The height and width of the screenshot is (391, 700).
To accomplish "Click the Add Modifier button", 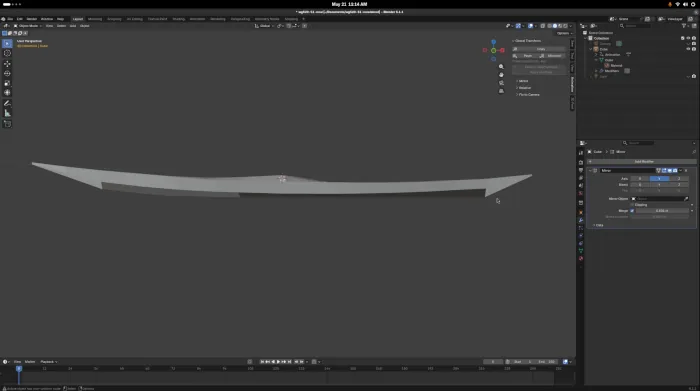I will (643, 162).
